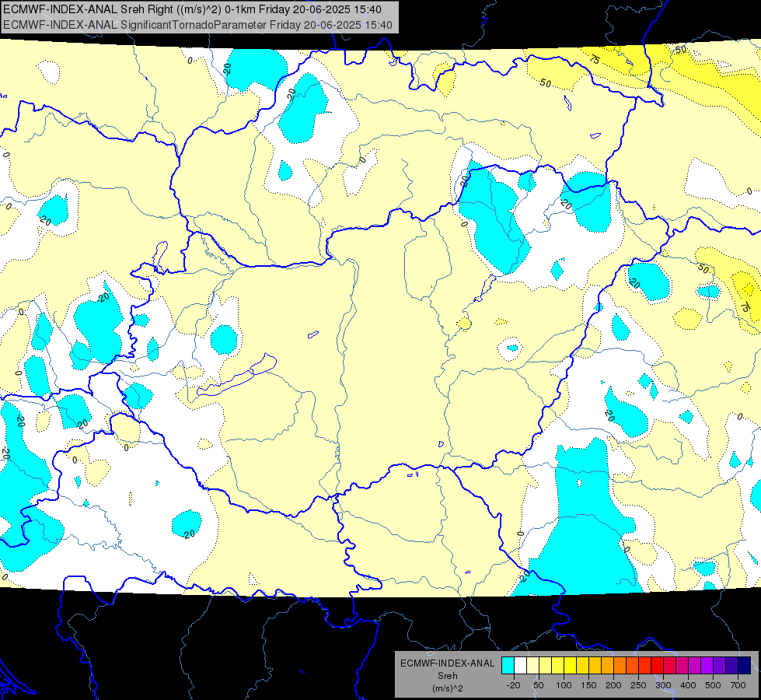Click the 250 tick label in legend
The width and height of the screenshot is (761, 700).
coord(638,685)
